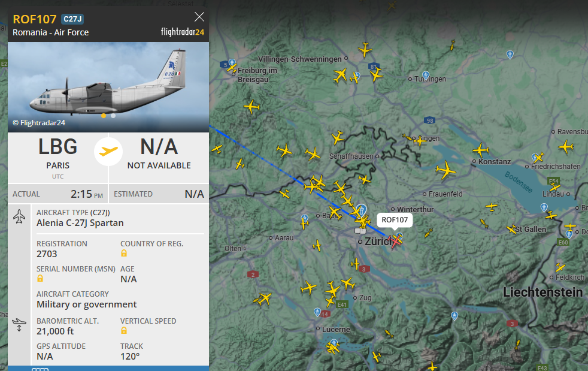Click the yellow airplane route icon between LBG and N/A
The height and width of the screenshot is (371, 588).
108,151
